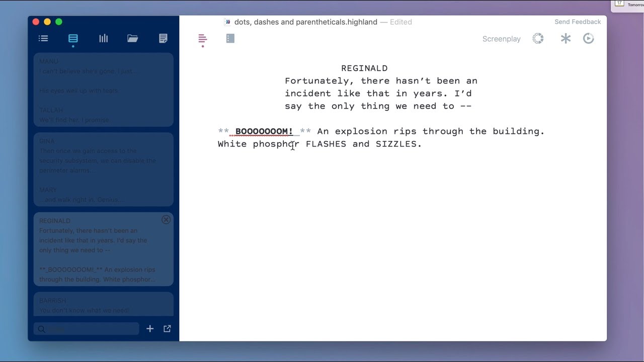Click the export snippets arrow icon
The width and height of the screenshot is (644, 362).
pos(167,329)
